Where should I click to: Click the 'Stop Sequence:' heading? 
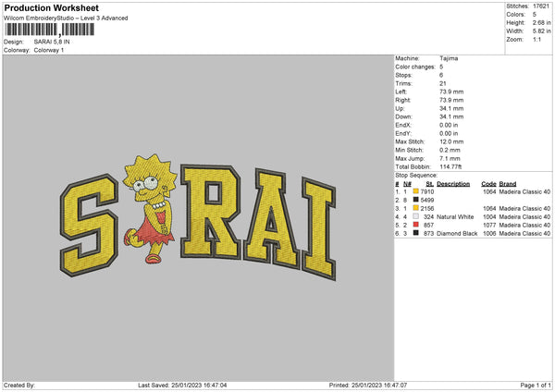(x=416, y=176)
